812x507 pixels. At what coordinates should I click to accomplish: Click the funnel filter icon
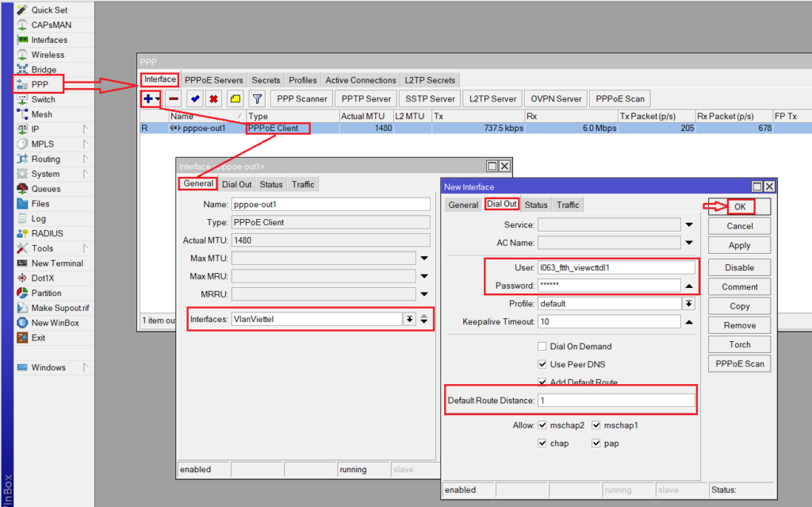point(257,99)
